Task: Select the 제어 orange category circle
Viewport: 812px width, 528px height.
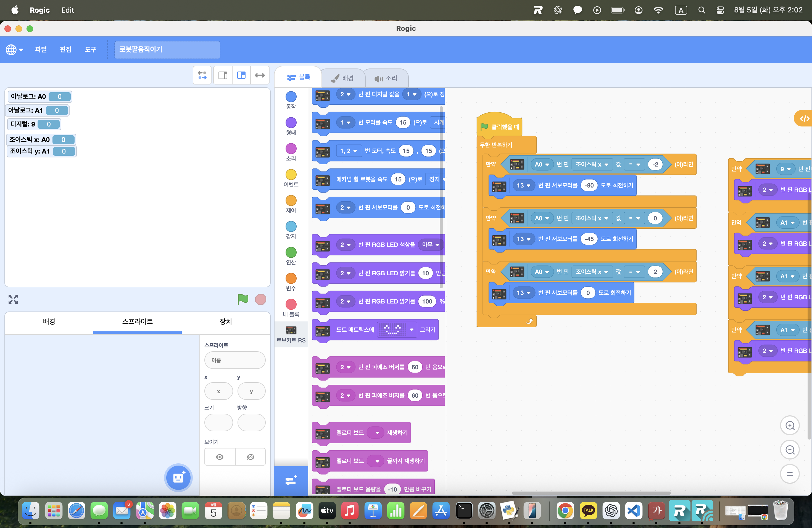Action: [291, 200]
